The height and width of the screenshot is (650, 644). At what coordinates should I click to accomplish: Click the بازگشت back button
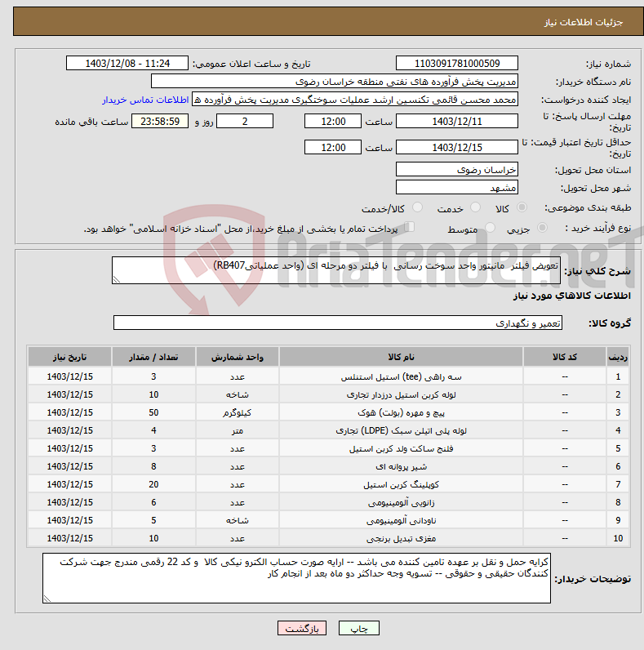pos(302,628)
